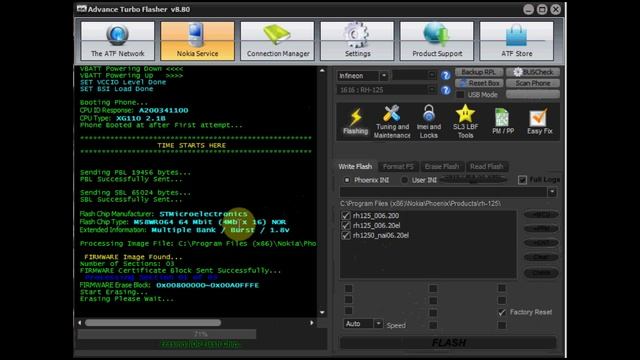640x360 pixels.
Task: Open Imei and Locks tools
Action: tap(429, 121)
